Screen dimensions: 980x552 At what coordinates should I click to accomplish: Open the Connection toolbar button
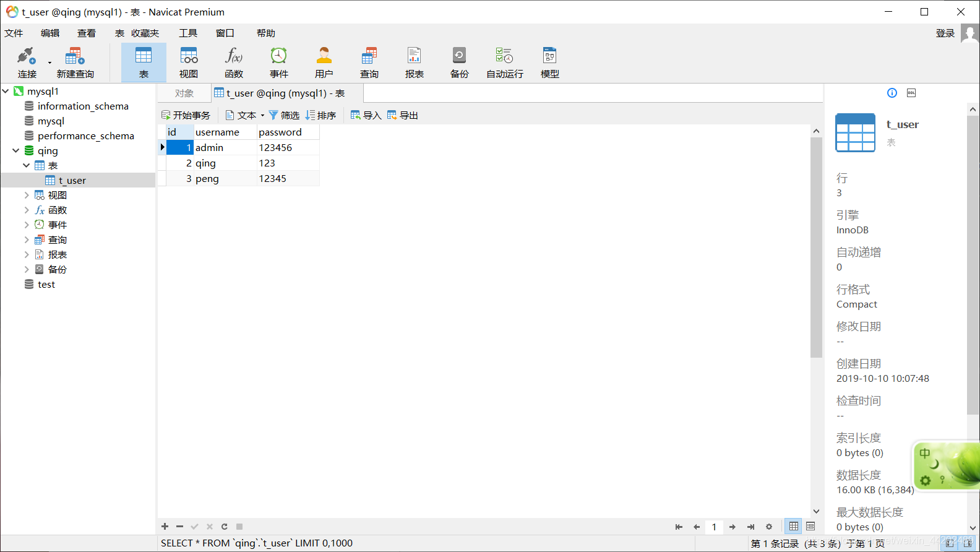point(27,63)
